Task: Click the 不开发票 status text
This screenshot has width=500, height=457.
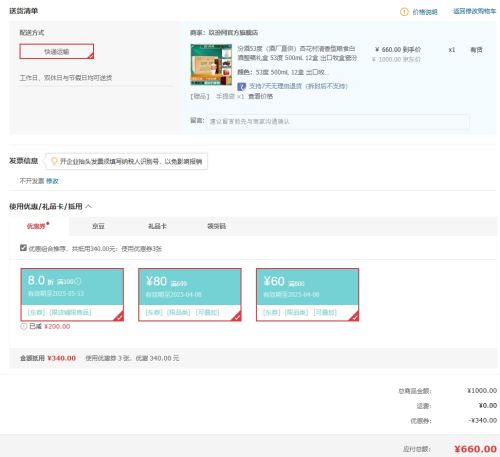Action: click(x=32, y=181)
